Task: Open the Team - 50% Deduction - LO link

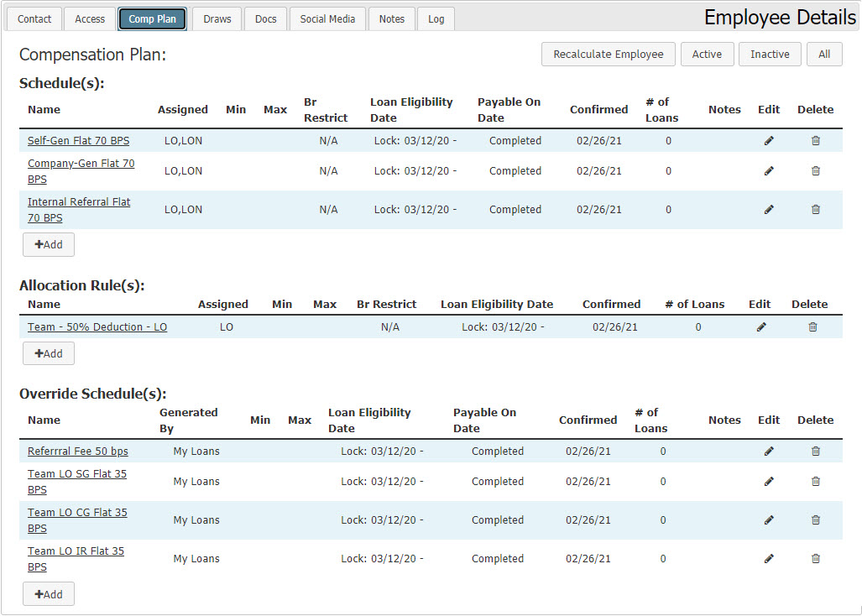Action: pos(97,327)
